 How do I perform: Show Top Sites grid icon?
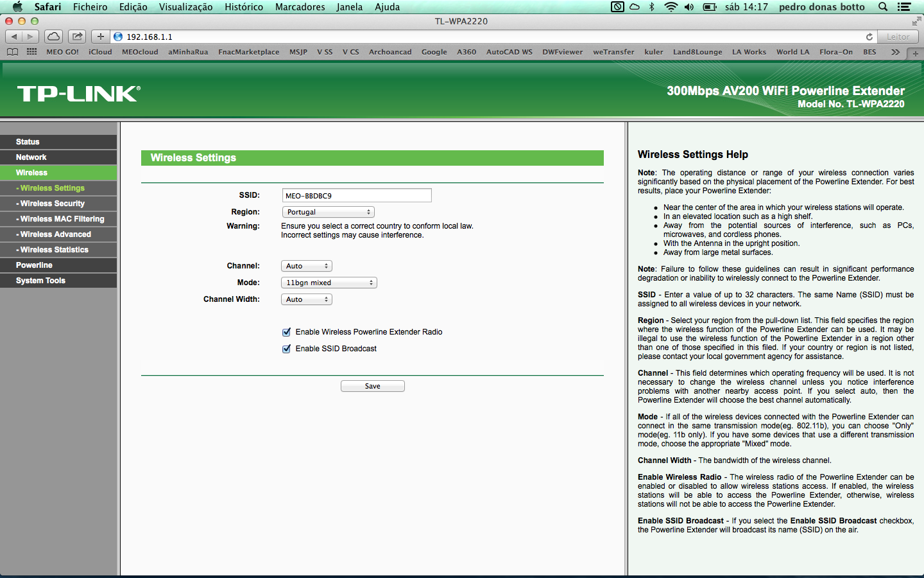click(31, 52)
